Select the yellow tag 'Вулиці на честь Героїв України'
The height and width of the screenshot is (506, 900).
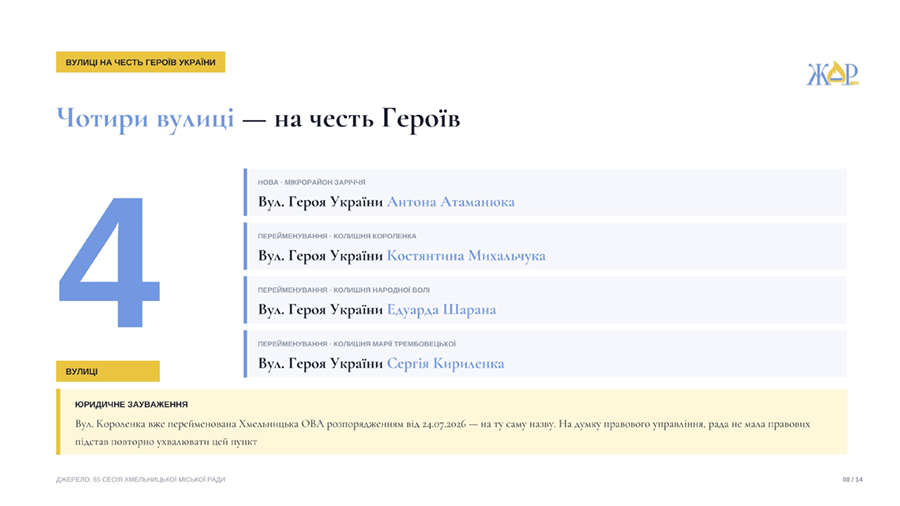[x=141, y=62]
